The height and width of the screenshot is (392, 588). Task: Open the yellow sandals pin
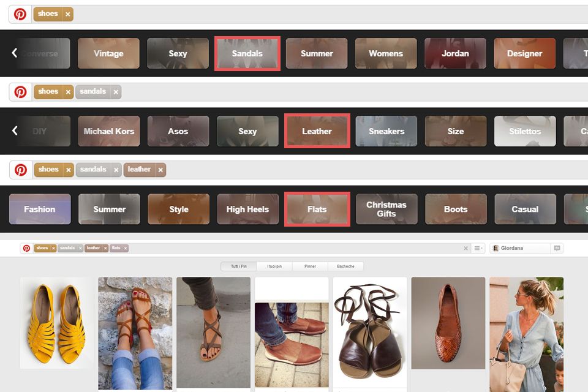point(57,323)
